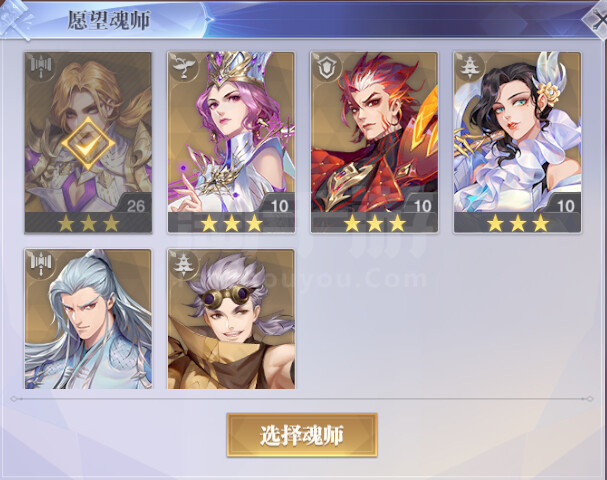Click the tree class icon on black-haired hero
Screen dimensions: 607x480
(x=470, y=67)
